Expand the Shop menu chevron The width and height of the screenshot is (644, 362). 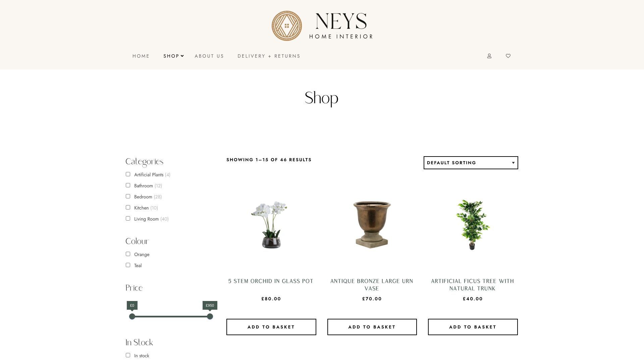[182, 56]
